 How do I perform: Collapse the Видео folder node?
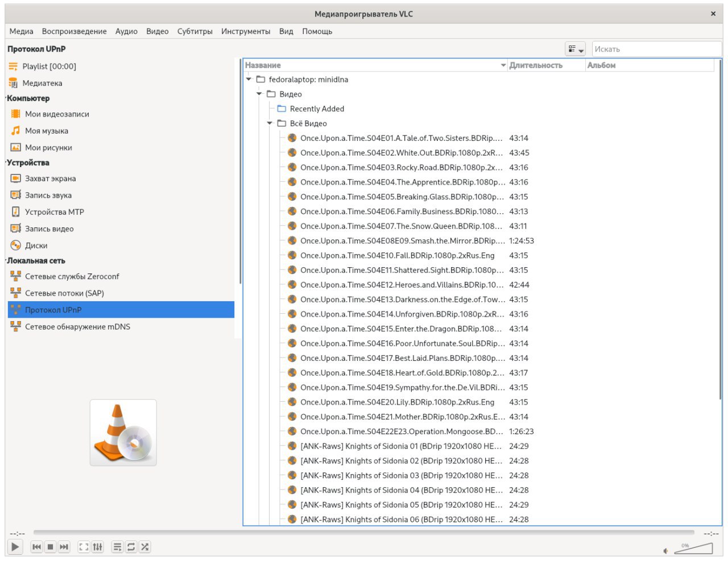[x=259, y=94]
